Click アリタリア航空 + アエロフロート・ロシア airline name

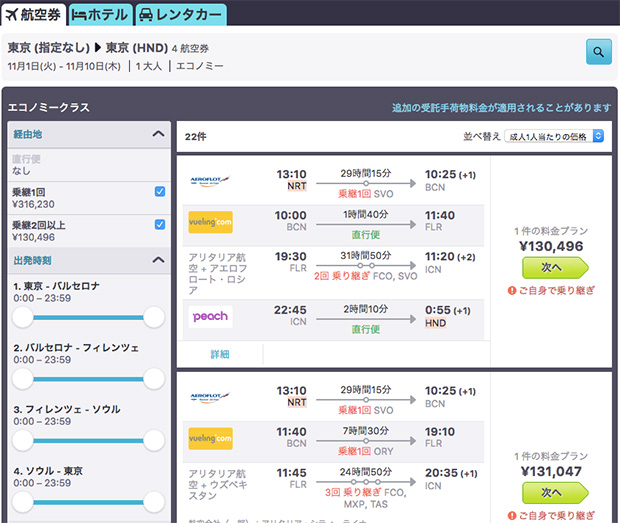pyautogui.click(x=217, y=274)
